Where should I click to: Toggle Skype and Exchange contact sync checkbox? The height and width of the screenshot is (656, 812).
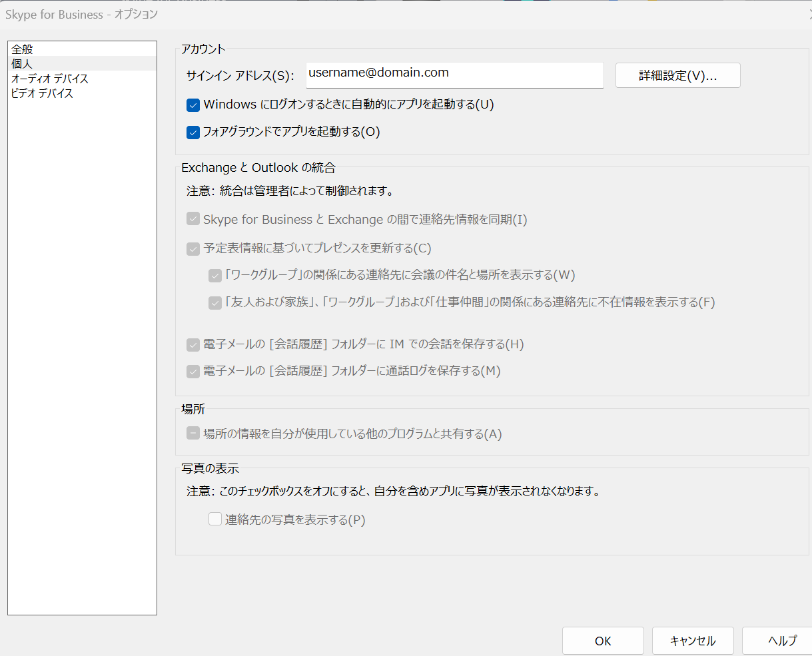click(193, 220)
